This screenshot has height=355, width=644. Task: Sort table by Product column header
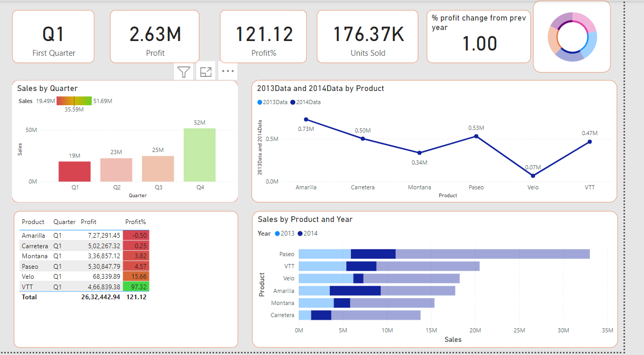coord(33,222)
